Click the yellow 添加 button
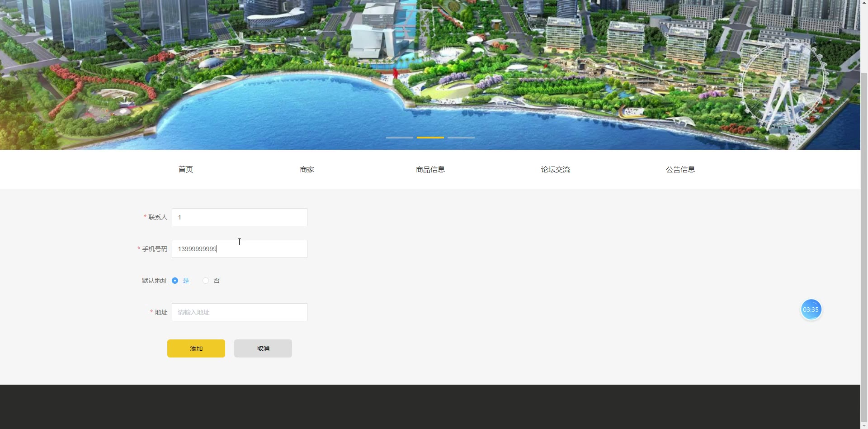This screenshot has height=429, width=868. 196,348
